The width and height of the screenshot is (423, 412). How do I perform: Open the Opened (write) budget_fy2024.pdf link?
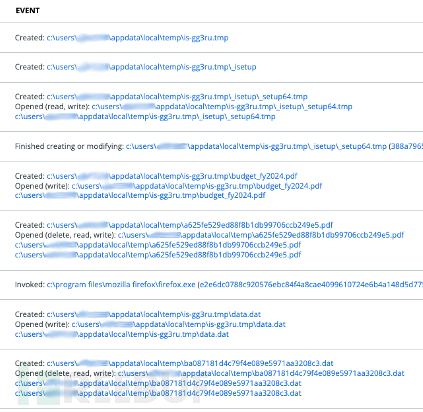pyautogui.click(x=197, y=186)
